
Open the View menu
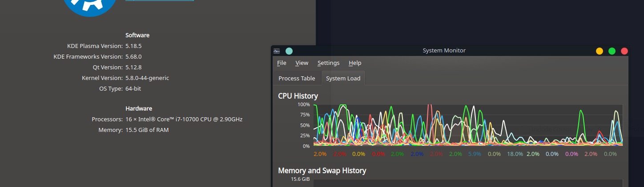pos(302,63)
